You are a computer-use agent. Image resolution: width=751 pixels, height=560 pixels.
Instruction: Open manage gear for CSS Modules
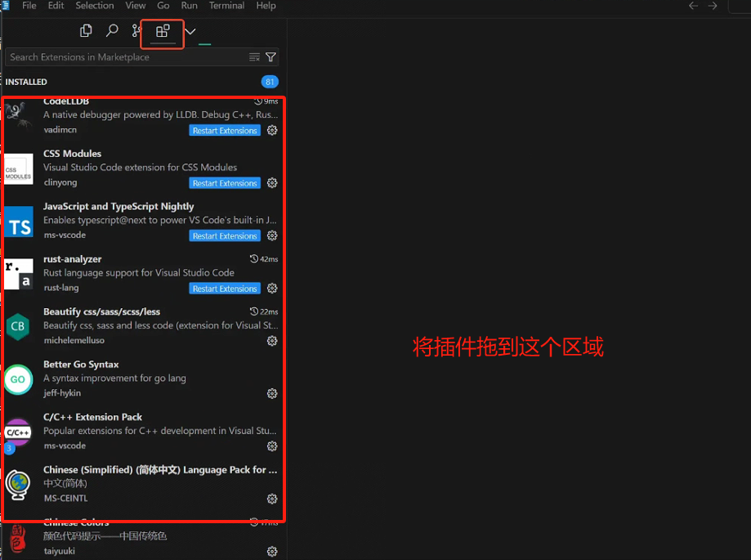(x=272, y=183)
